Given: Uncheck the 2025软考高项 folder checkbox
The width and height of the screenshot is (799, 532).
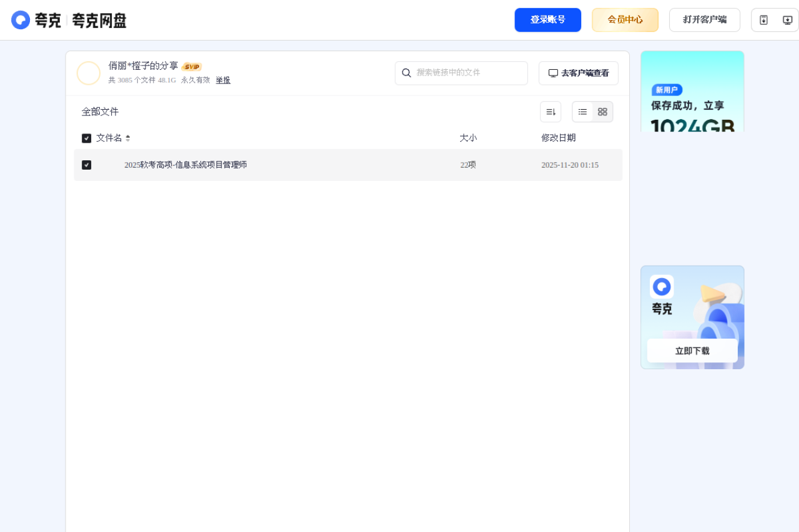Looking at the screenshot, I should (x=87, y=165).
